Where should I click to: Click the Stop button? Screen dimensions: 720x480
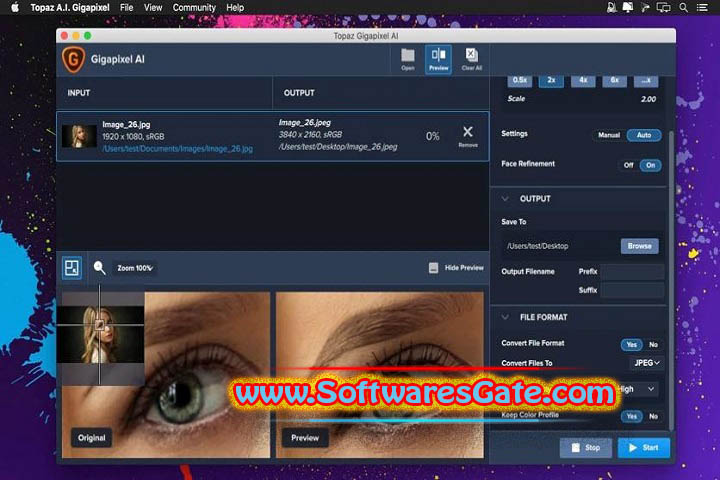(585, 447)
